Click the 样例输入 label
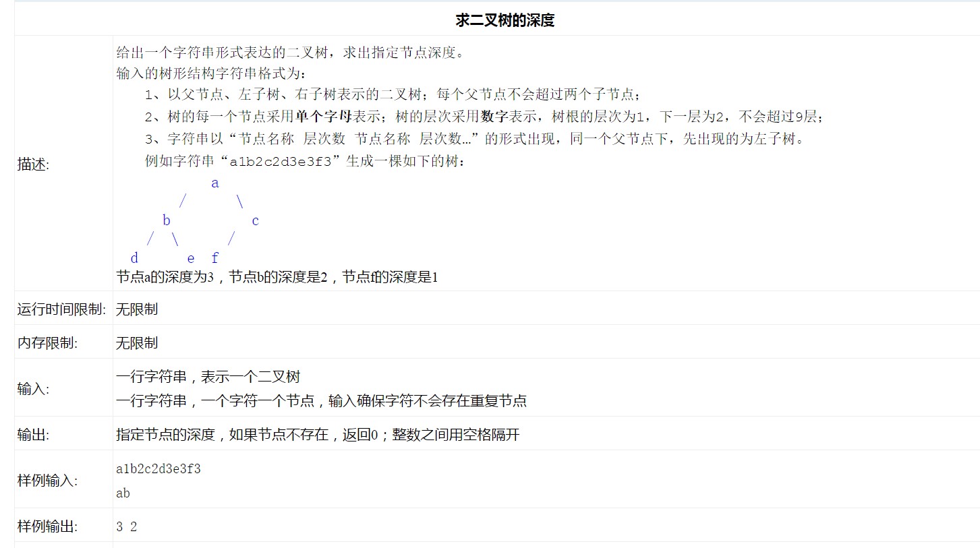 [47, 481]
